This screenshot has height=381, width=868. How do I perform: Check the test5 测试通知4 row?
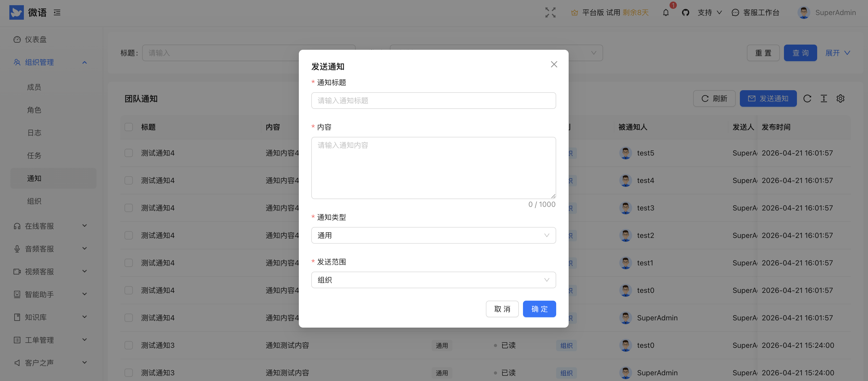pyautogui.click(x=129, y=153)
